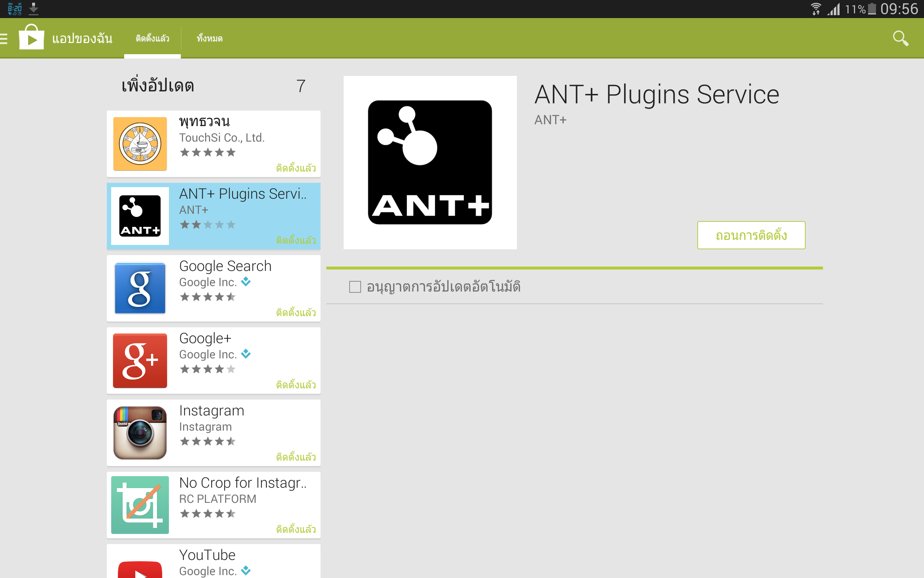Screen dimensions: 924x578
Task: Tap verified badge next to Google+ developer
Action: point(246,354)
